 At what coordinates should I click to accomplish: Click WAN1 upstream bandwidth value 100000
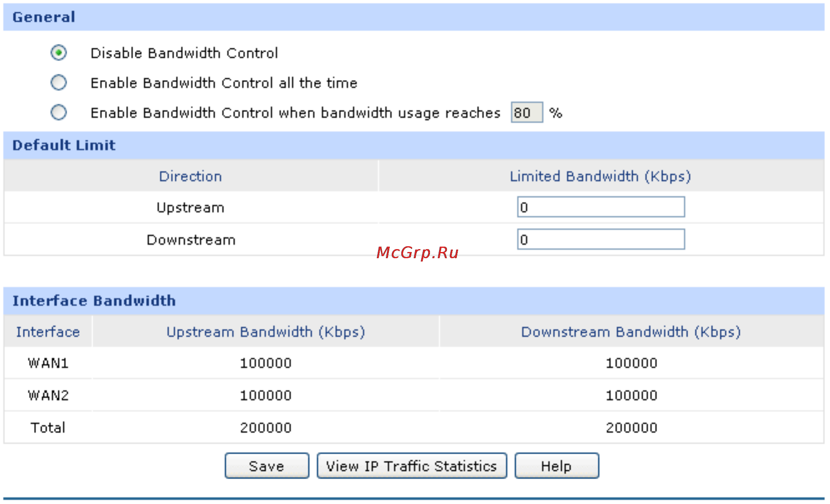pos(266,363)
